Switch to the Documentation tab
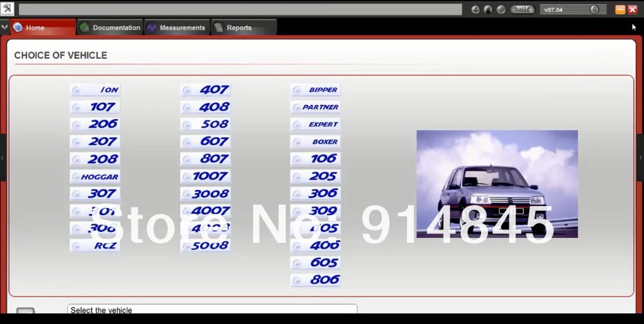 110,28
